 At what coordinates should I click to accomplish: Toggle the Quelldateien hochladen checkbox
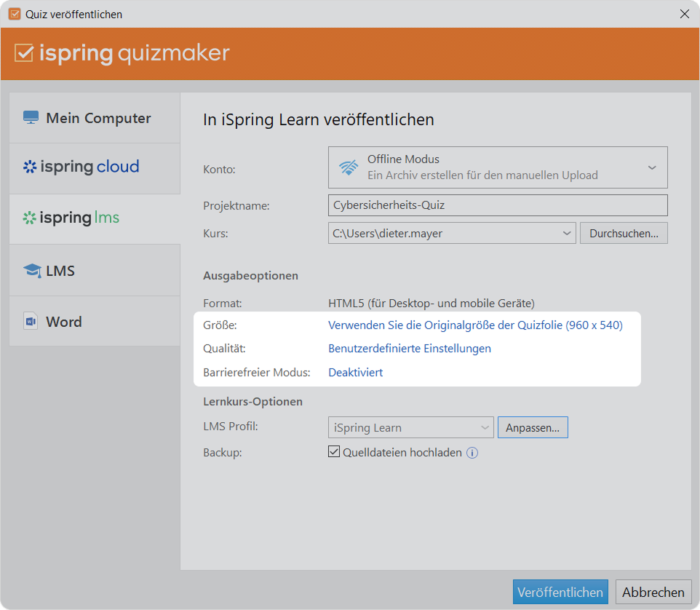[335, 452]
